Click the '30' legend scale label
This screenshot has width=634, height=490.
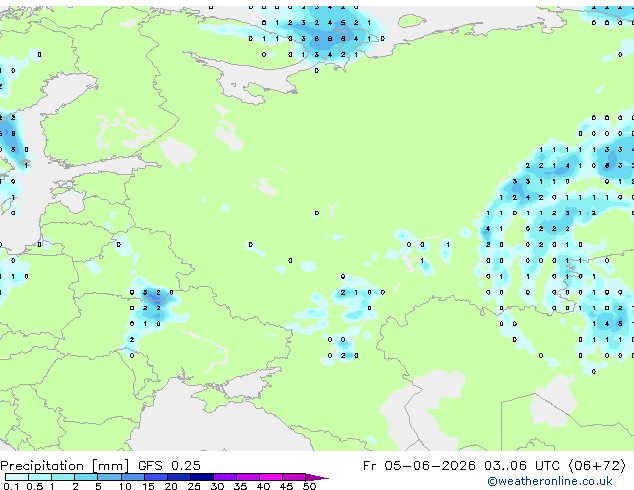pos(217,486)
